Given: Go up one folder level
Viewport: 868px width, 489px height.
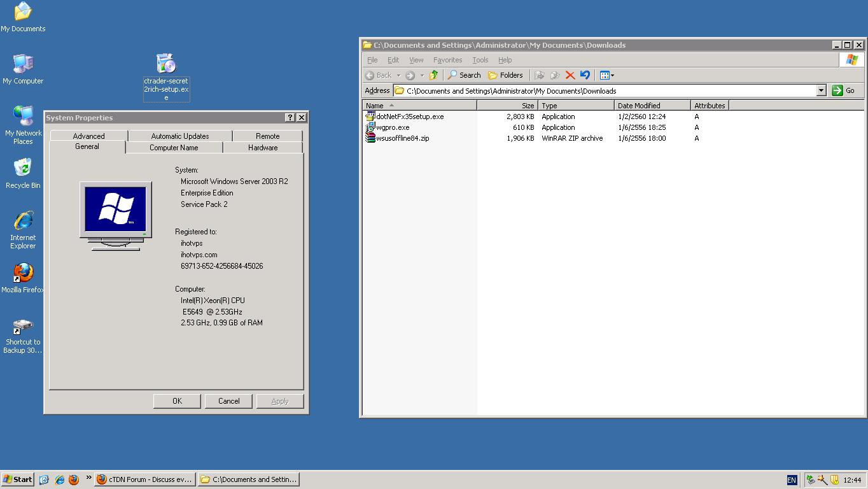Looking at the screenshot, I should [x=434, y=75].
